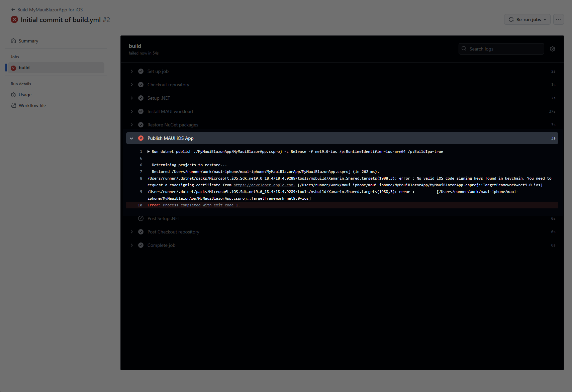
Task: Select the build job in sidebar
Action: (56, 68)
